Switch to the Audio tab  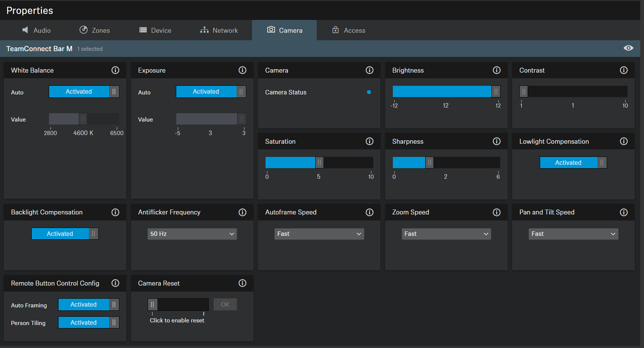tap(36, 30)
